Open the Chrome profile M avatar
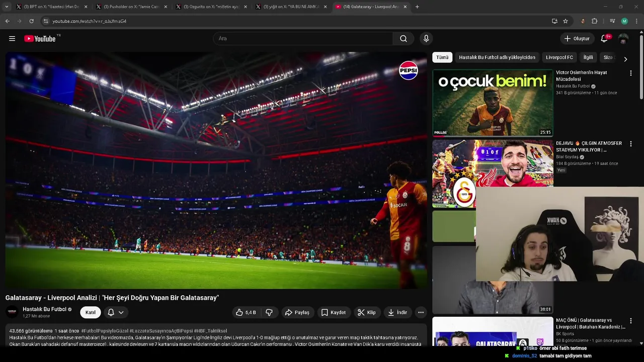The height and width of the screenshot is (362, 644). 624,21
